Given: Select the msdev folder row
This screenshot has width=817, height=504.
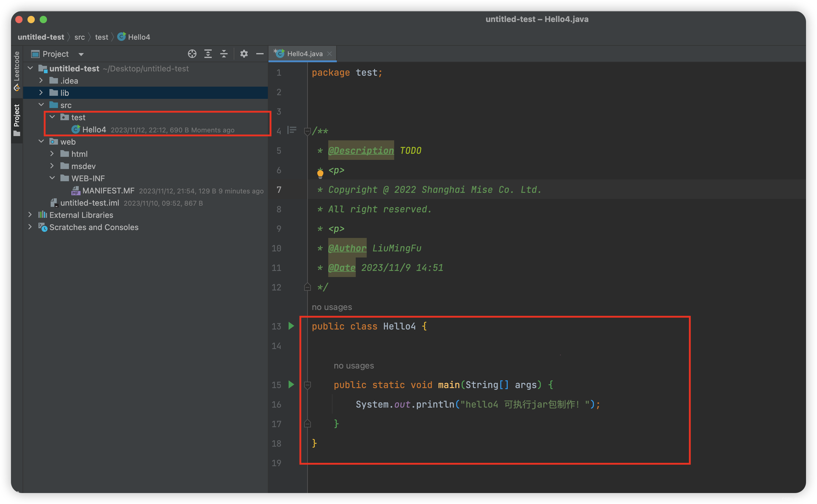Looking at the screenshot, I should tap(145, 166).
